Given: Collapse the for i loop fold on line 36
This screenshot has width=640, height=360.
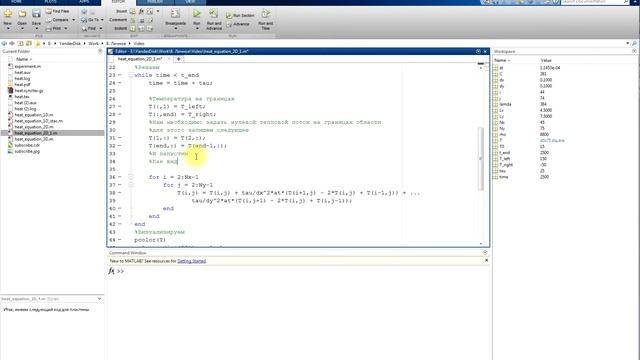Looking at the screenshot, I should [131, 177].
